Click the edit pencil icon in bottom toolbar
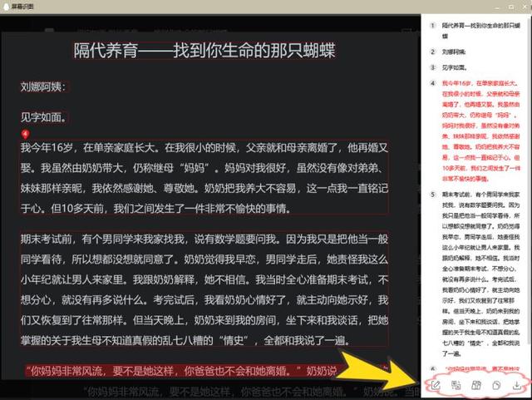Image resolution: width=532 pixels, height=400 pixels. tap(436, 385)
